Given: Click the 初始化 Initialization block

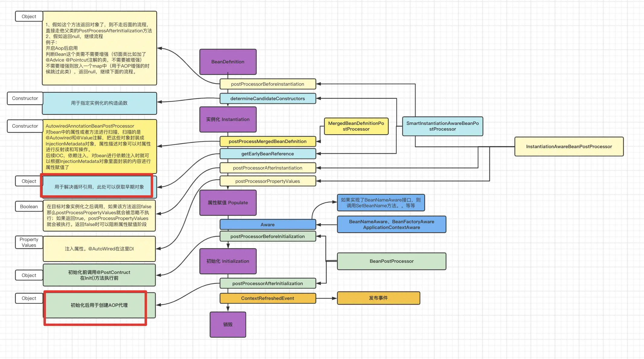Looking at the screenshot, I should [228, 261].
